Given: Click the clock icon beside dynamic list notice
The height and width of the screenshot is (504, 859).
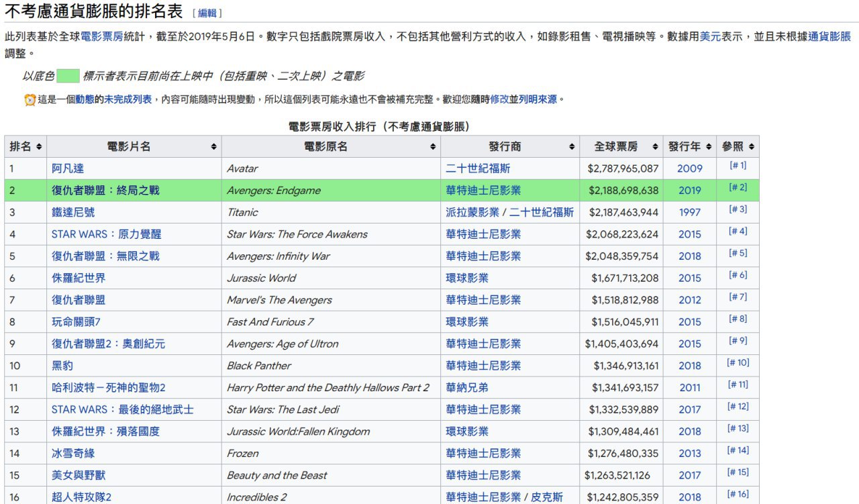Looking at the screenshot, I should 30,100.
